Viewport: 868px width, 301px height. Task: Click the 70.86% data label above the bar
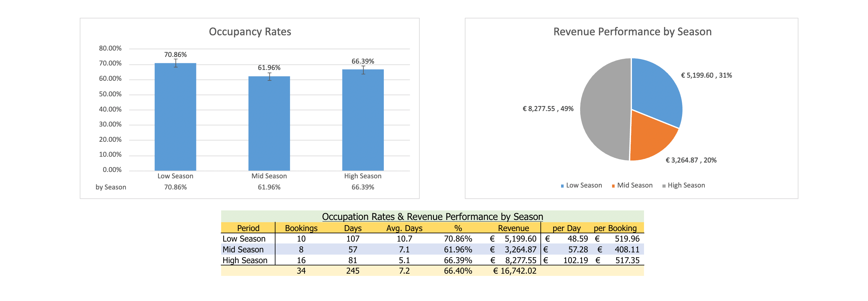(175, 55)
